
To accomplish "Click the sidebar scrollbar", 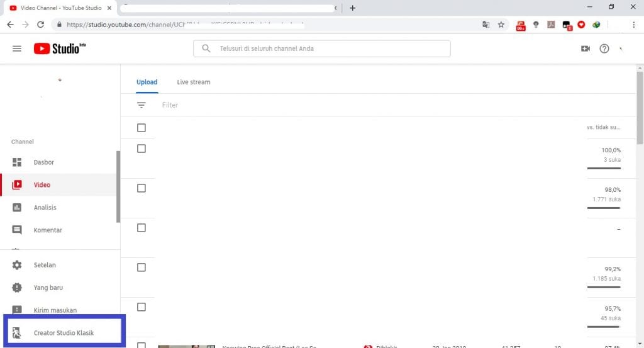I will point(118,186).
